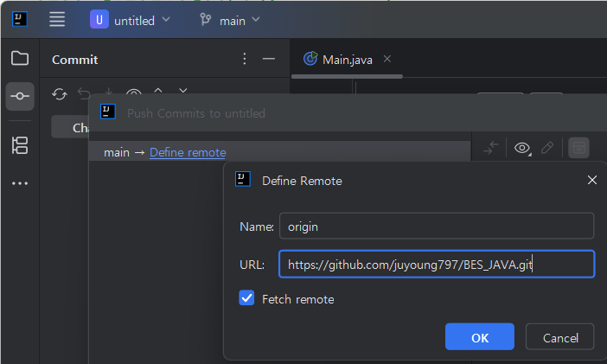This screenshot has height=364, width=607.
Task: Click the collapse arrows icon in Push dialog
Action: 491,148
